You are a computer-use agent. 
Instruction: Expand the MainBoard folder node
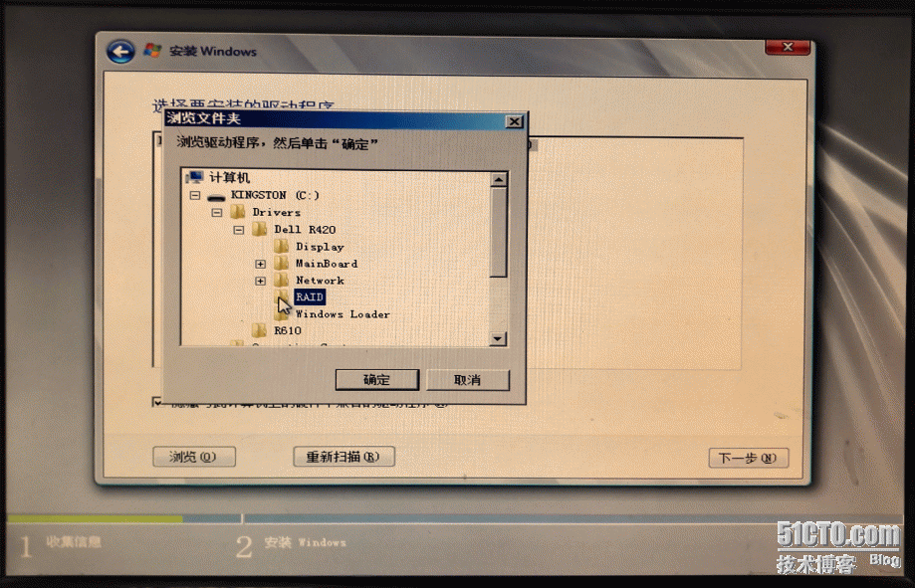[x=260, y=264]
